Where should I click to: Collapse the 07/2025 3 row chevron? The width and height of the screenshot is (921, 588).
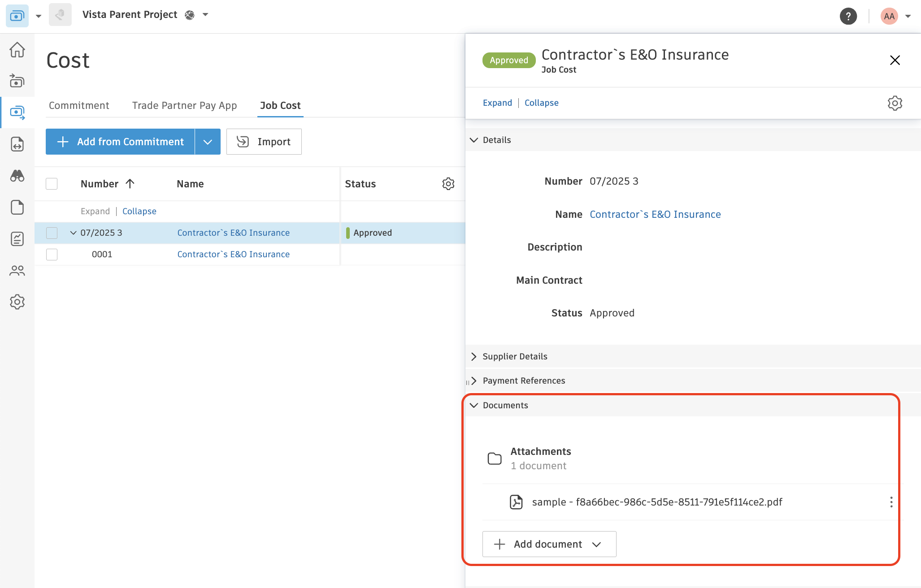(x=73, y=233)
